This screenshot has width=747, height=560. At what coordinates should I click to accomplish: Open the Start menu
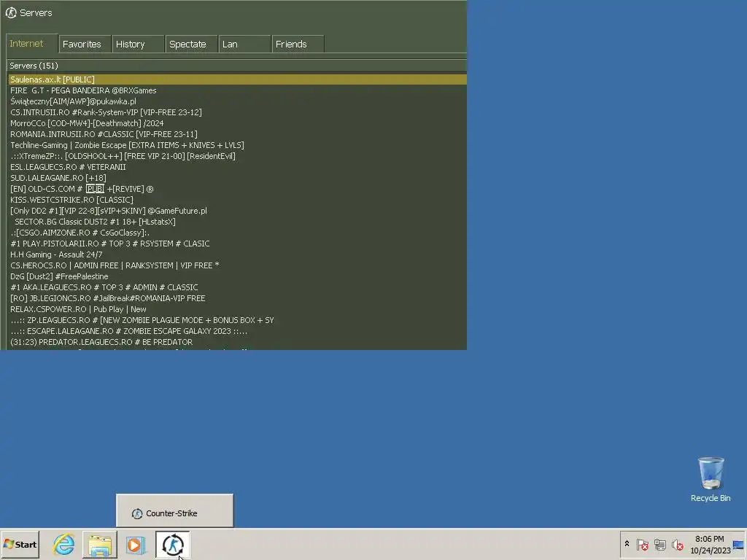click(x=20, y=544)
